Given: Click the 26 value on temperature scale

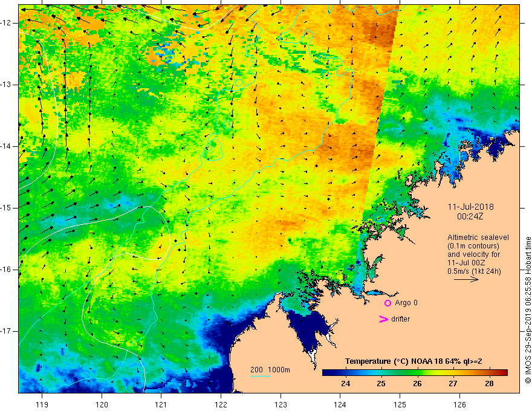Looking at the screenshot, I should [x=417, y=384].
